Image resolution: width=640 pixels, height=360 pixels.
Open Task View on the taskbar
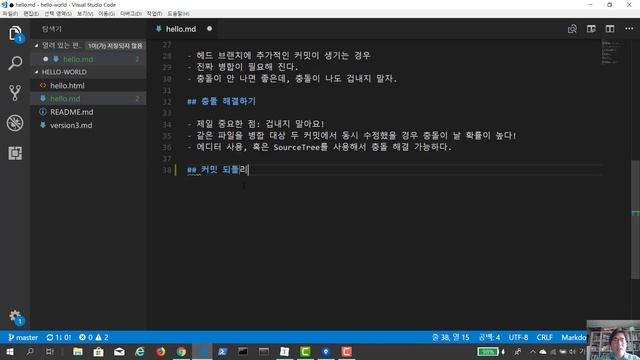click(x=50, y=352)
